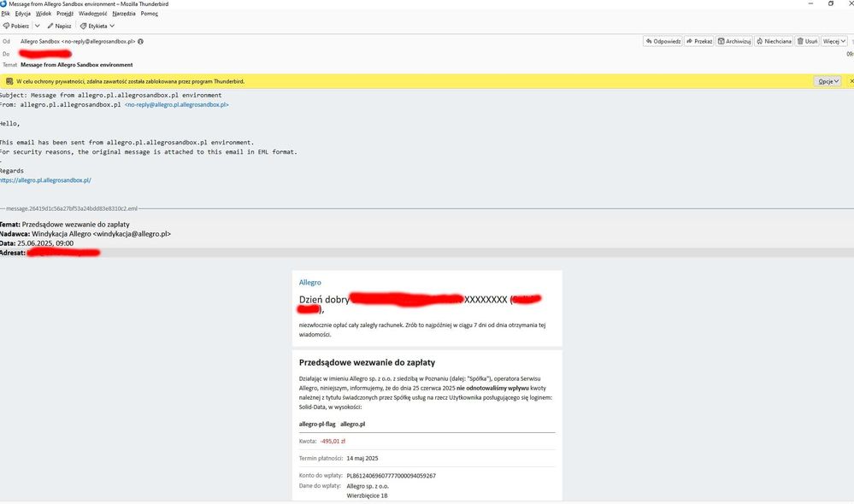The image size is (854, 504).
Task: Minimize the Thunderbird window
Action: 810,3
